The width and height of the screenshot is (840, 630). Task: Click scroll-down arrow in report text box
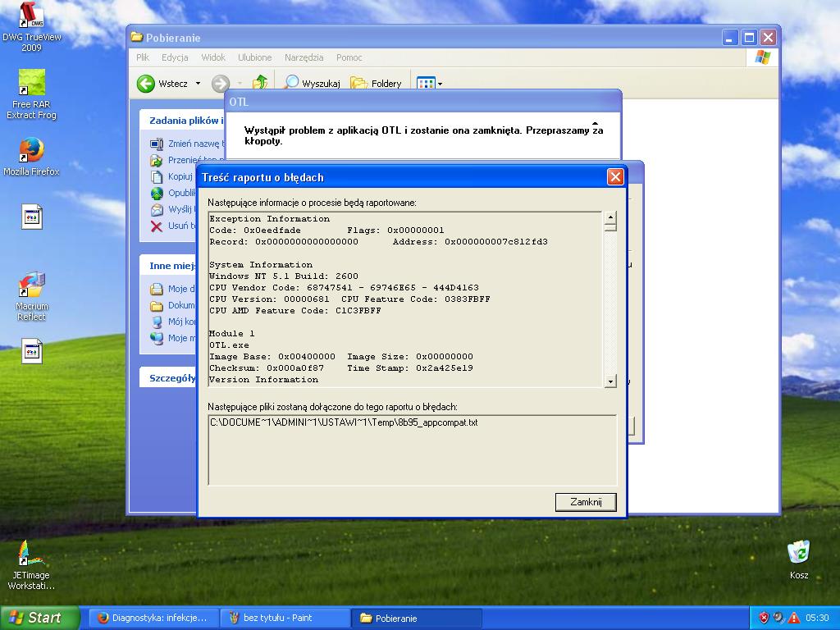click(609, 381)
